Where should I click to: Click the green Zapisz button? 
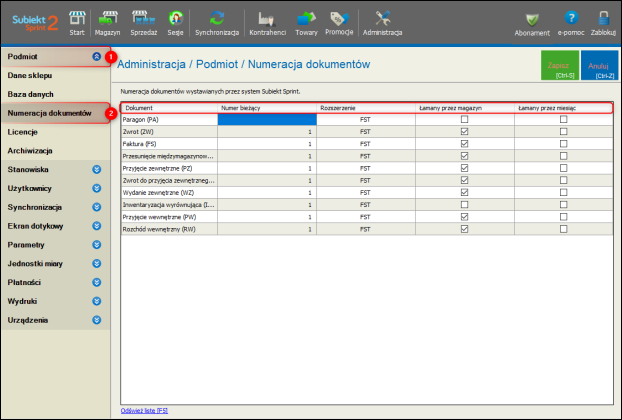click(x=558, y=67)
